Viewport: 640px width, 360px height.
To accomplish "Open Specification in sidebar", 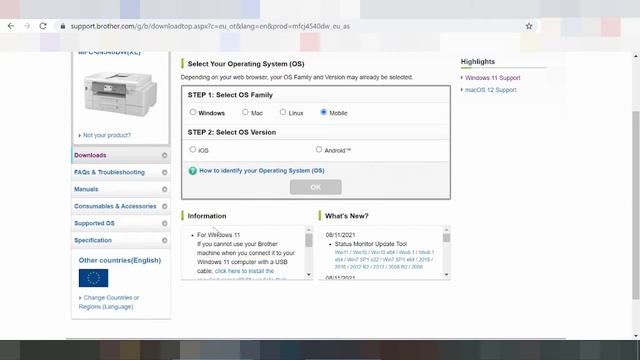I will (121, 240).
